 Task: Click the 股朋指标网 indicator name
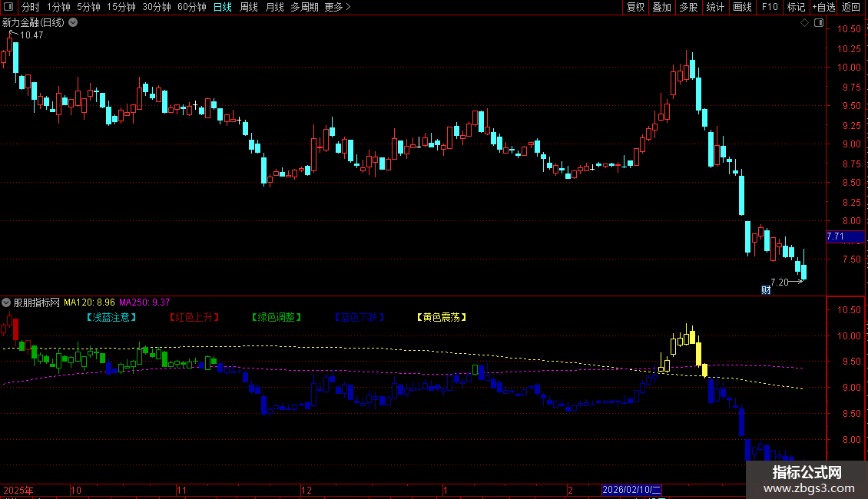(x=37, y=302)
